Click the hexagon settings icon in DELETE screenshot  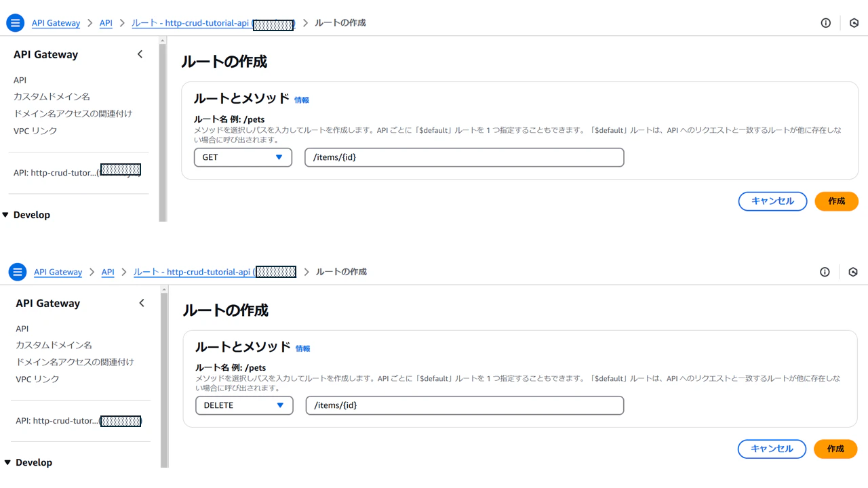pos(853,272)
